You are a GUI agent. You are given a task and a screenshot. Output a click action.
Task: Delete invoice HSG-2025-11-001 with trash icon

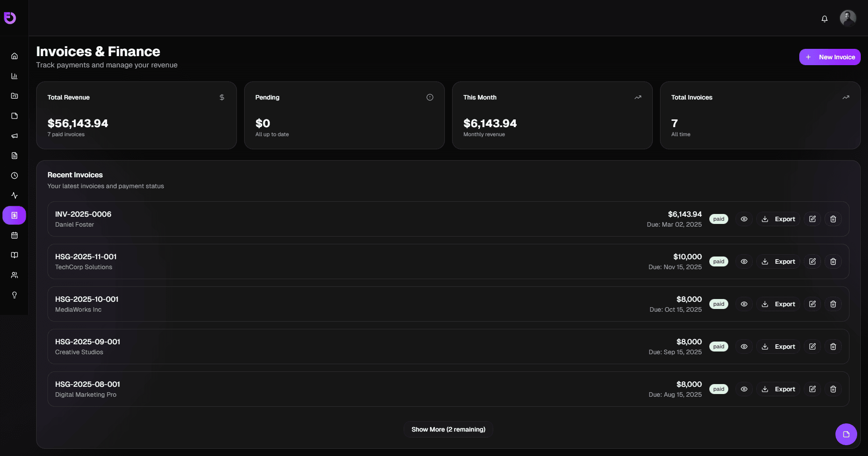833,261
